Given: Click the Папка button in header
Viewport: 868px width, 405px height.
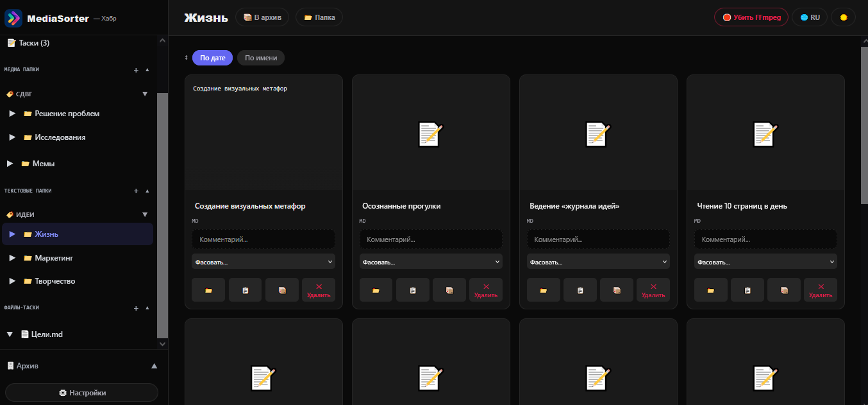Looking at the screenshot, I should tap(319, 17).
